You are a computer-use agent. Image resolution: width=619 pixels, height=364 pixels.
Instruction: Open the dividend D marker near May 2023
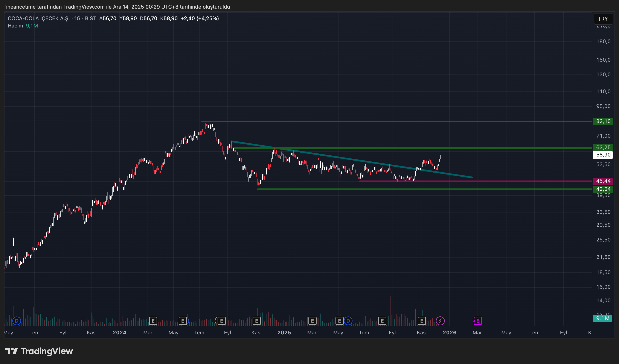17,321
